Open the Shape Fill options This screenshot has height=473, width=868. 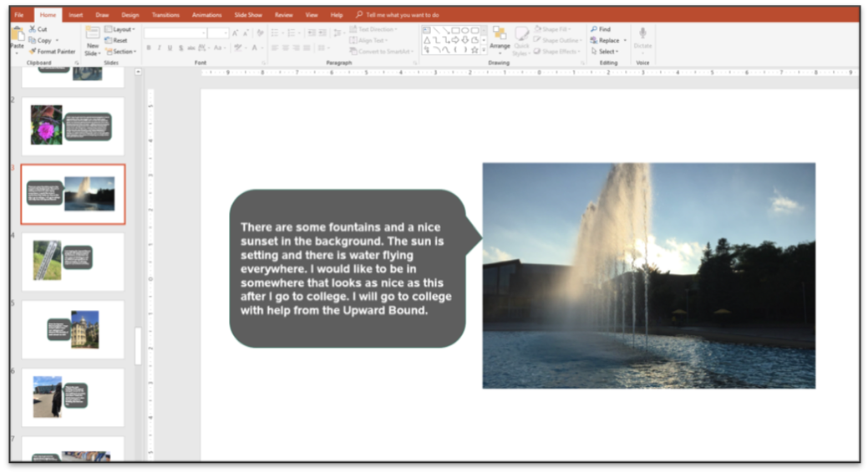552,29
